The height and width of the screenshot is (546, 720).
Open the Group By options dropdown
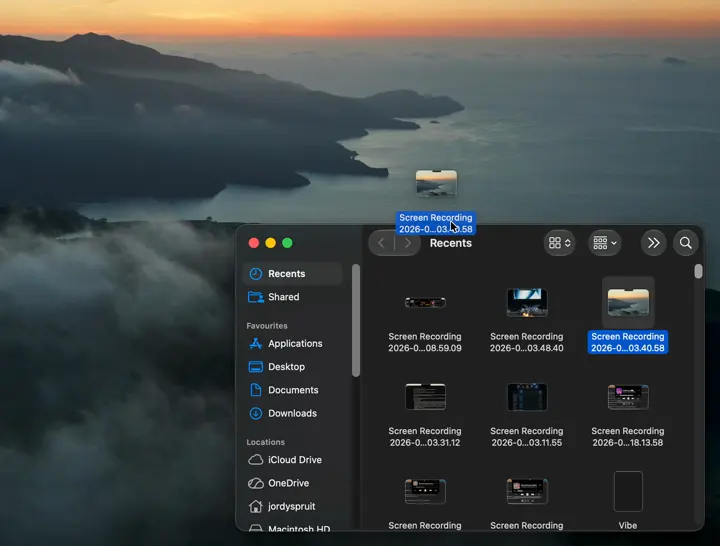pos(604,243)
